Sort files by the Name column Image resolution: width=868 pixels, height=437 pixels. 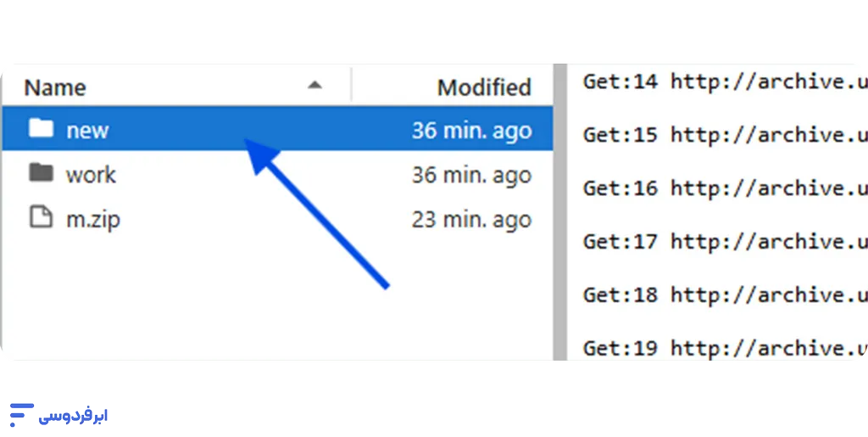[x=55, y=87]
